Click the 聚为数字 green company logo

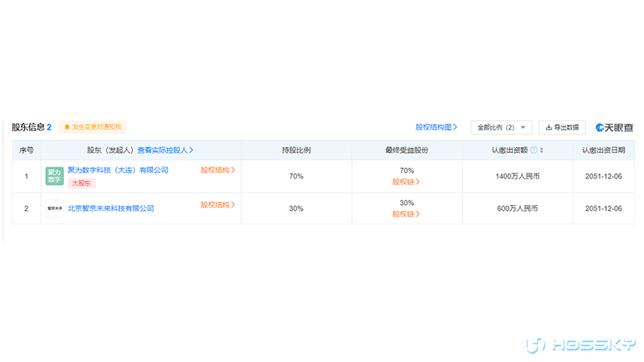click(54, 176)
